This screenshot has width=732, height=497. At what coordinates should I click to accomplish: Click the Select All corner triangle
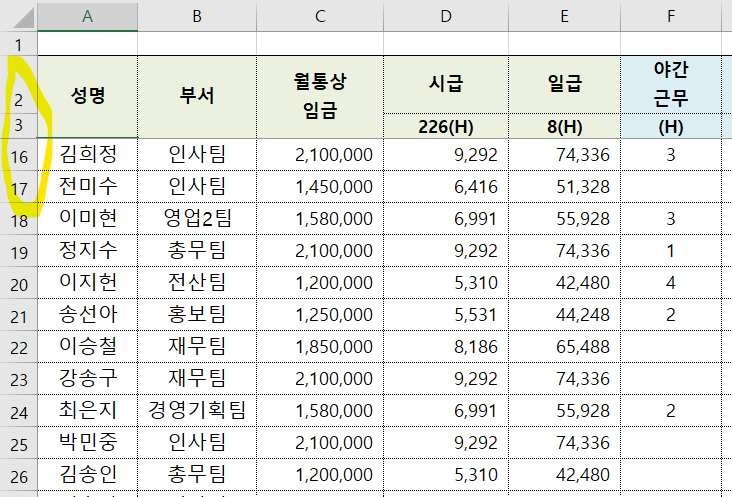coord(23,18)
